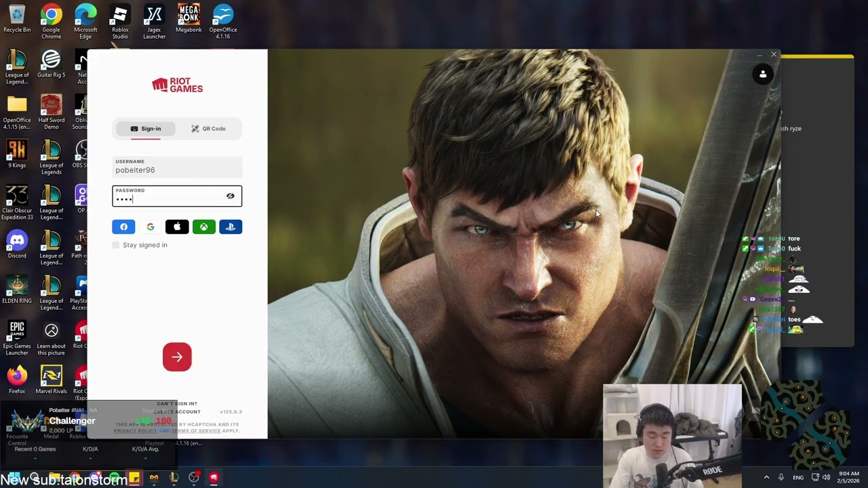Open the Privacy Policy link
This screenshot has height=488, width=868.
pos(134,430)
